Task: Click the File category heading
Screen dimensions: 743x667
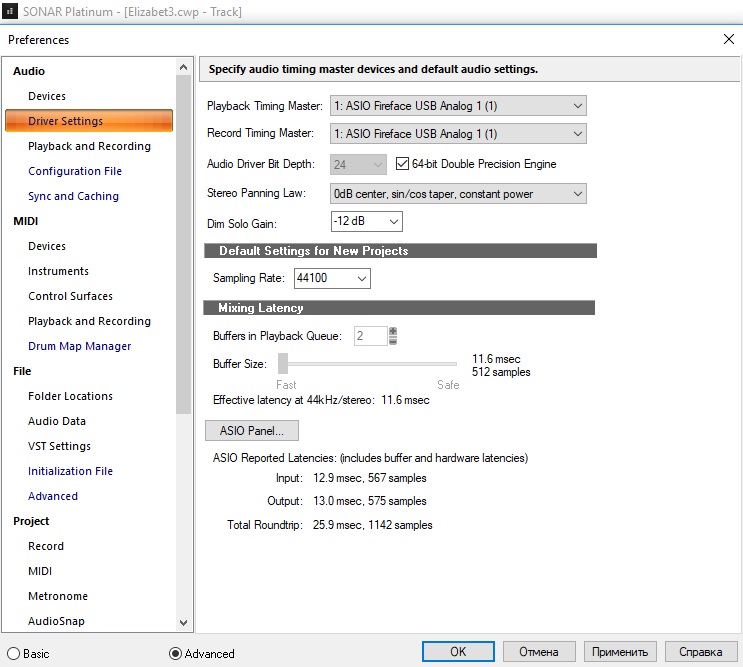Action: (x=22, y=371)
